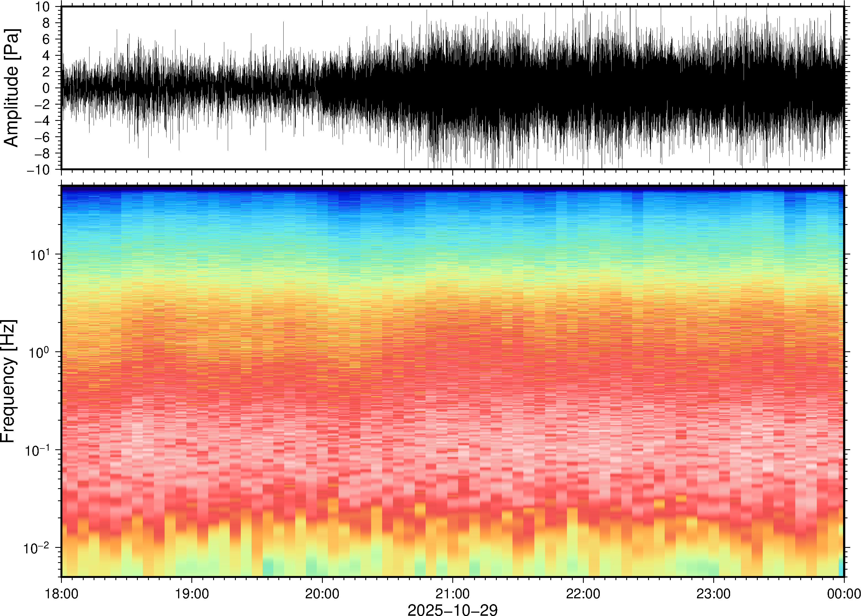861x616 pixels.
Task: Click the 6 amplitude tick label
Action: [x=46, y=39]
